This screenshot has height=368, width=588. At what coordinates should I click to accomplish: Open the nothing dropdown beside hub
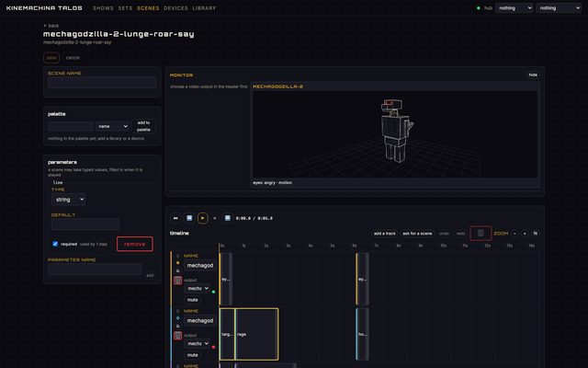pyautogui.click(x=514, y=8)
